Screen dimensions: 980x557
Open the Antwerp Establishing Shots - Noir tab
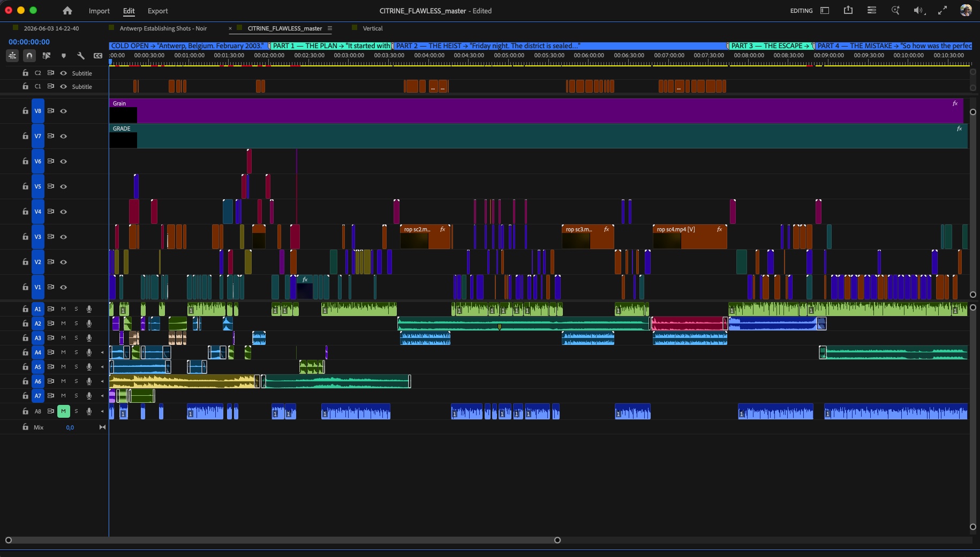tap(163, 28)
